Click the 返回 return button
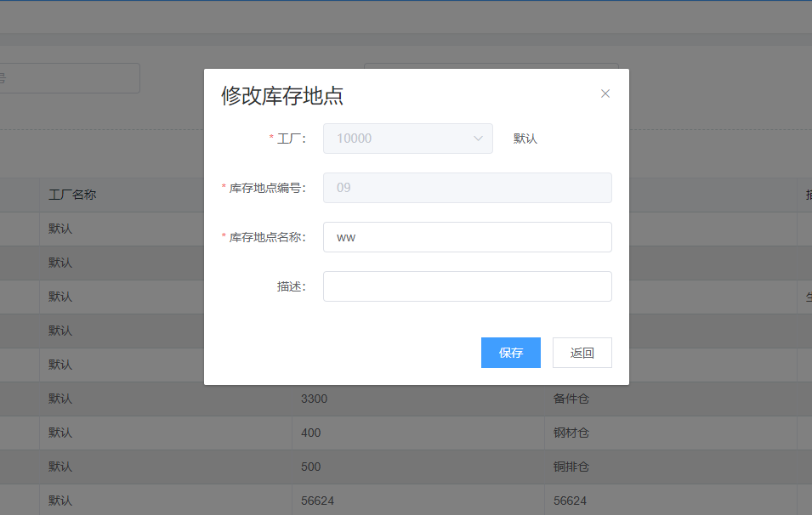The width and height of the screenshot is (812, 515). [582, 352]
